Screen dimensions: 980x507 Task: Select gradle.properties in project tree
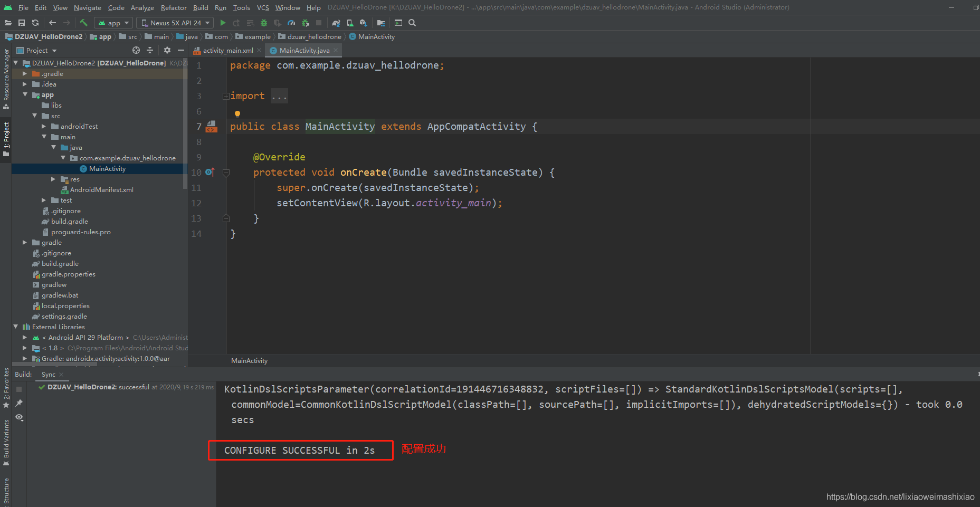[69, 274]
